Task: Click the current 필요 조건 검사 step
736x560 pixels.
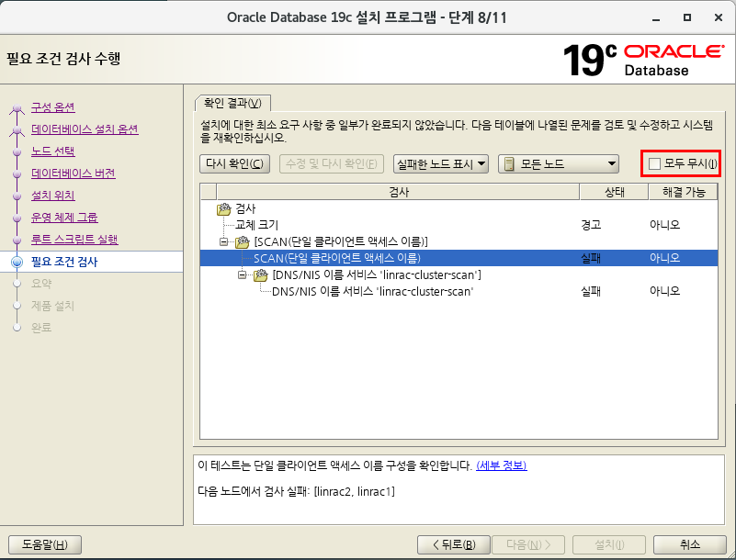Action: [x=64, y=262]
